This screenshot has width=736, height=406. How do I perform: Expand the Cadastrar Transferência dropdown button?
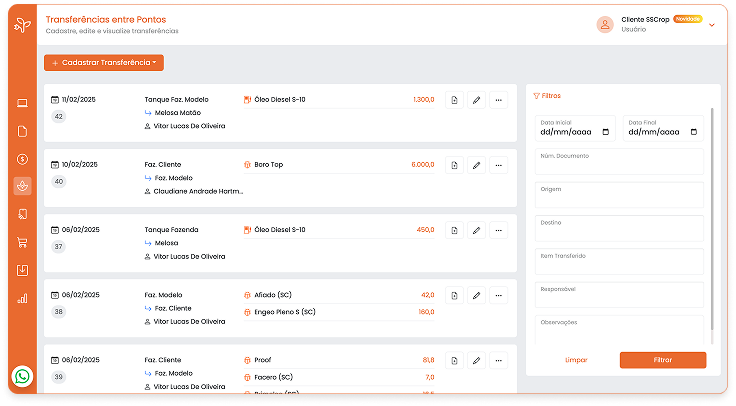tap(104, 63)
